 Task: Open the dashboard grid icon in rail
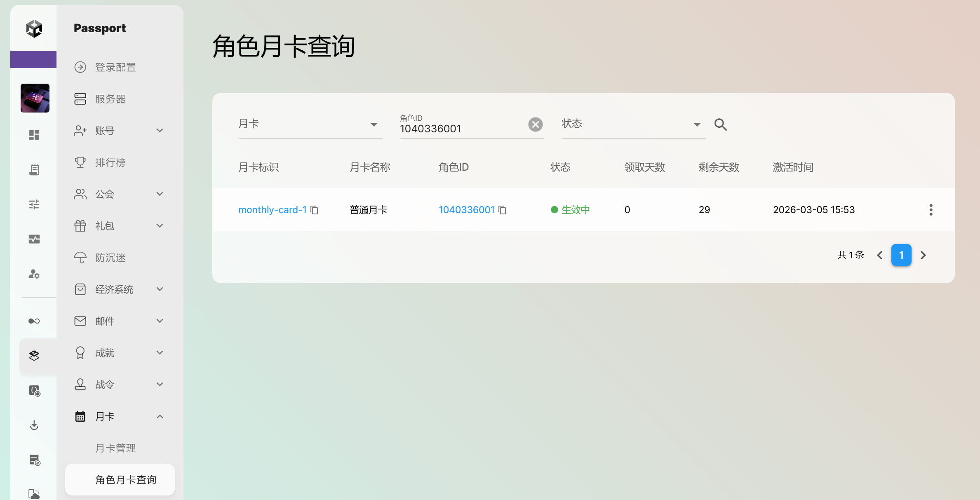click(x=34, y=135)
